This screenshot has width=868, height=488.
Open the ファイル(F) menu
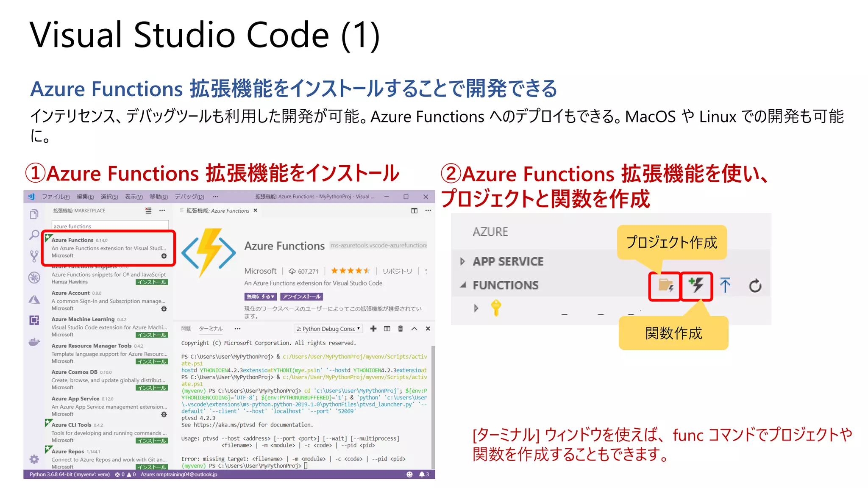(56, 197)
